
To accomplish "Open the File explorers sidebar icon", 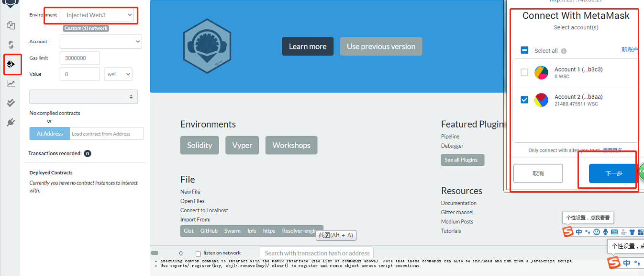I will pyautogui.click(x=11, y=25).
